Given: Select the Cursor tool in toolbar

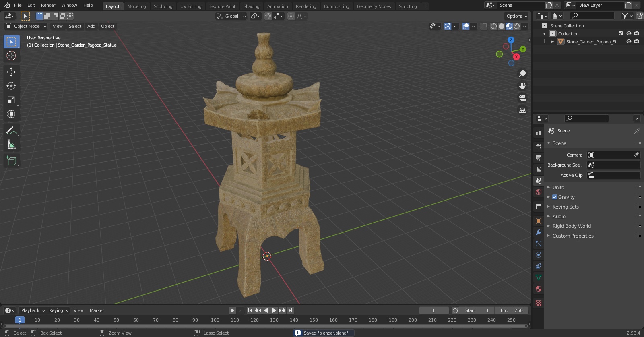Looking at the screenshot, I should click(x=11, y=56).
